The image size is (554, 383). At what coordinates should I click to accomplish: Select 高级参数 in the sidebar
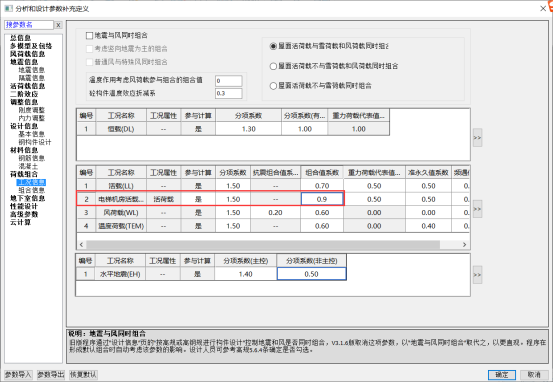click(24, 214)
